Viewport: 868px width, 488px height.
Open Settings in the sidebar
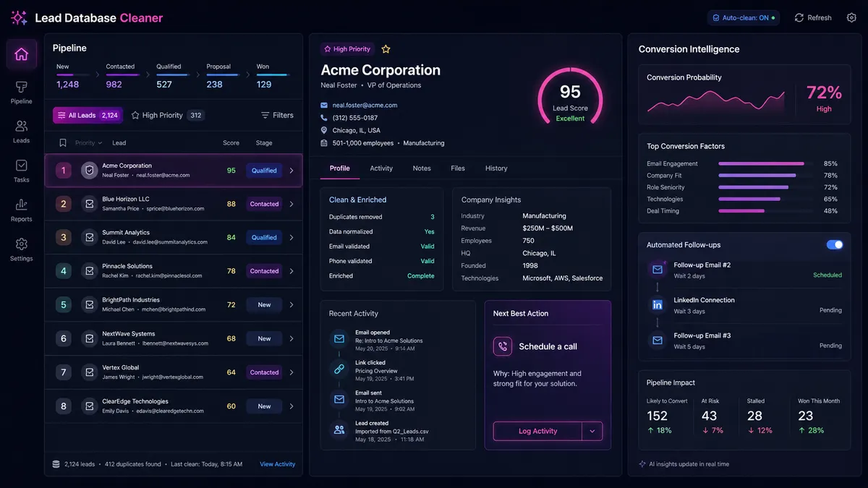click(x=21, y=249)
